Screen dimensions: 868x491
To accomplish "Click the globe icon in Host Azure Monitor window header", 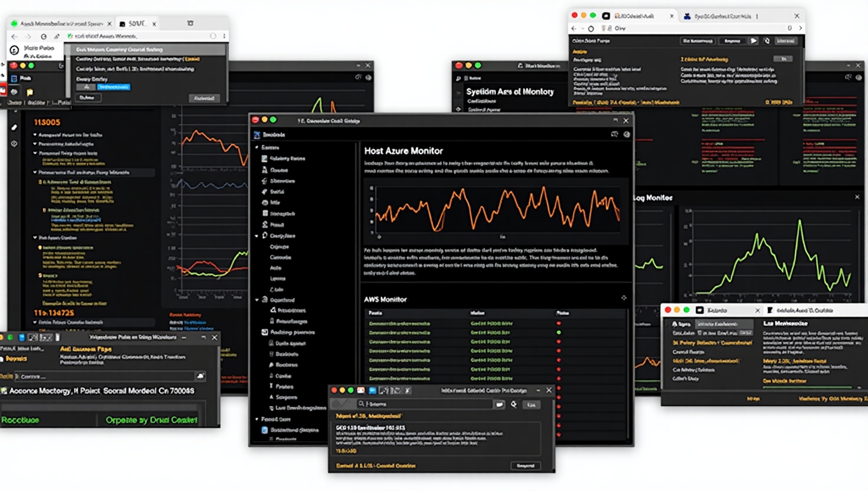I will [627, 135].
